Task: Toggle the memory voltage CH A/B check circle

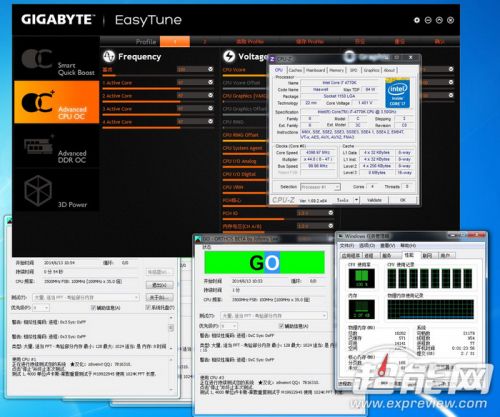Action: tap(331, 226)
